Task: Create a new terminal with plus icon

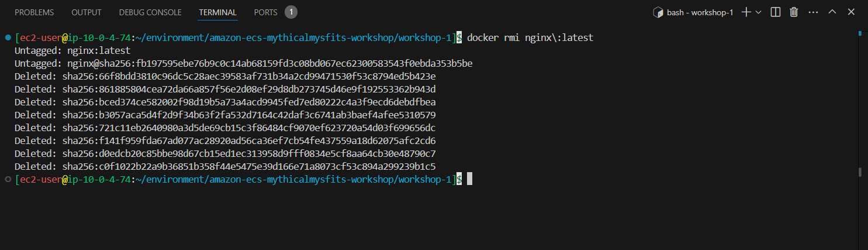Action: pos(746,12)
